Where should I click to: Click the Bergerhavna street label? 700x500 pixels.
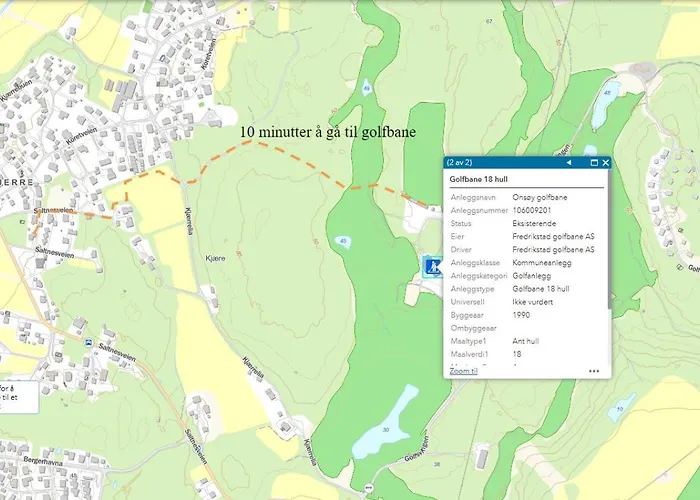pyautogui.click(x=41, y=461)
